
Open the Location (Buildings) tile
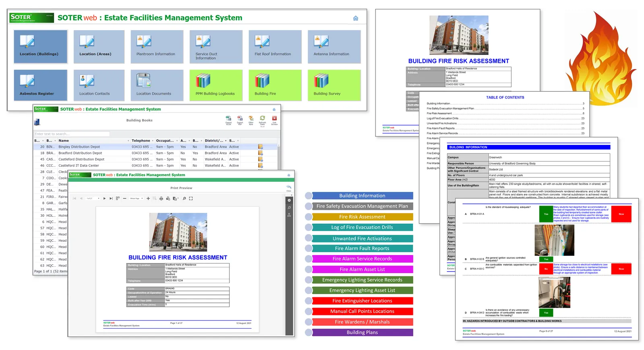[x=41, y=47]
